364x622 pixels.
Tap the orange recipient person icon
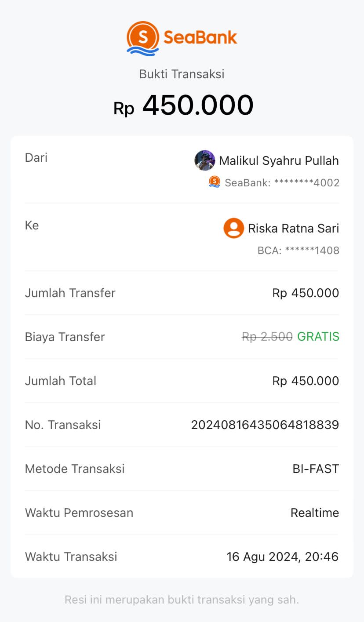pos(233,228)
